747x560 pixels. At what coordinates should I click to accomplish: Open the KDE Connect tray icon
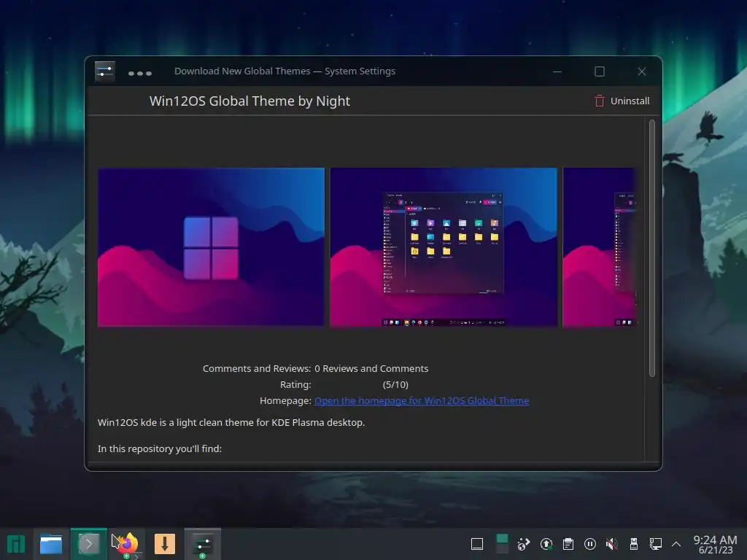point(524,544)
